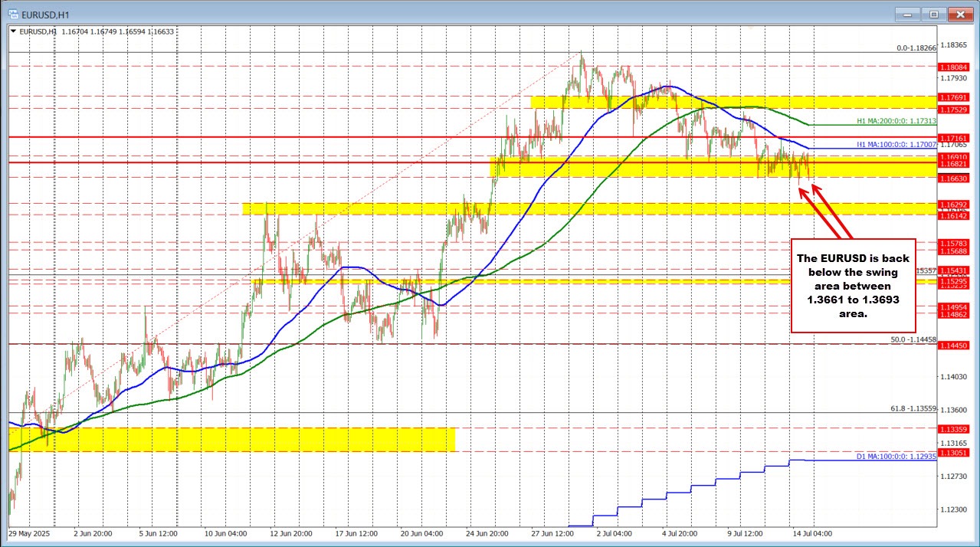Select the OHLC quote 1.16704 1.16749 1.16594 1.16633
Image resolution: width=980 pixels, height=547 pixels.
[x=118, y=31]
